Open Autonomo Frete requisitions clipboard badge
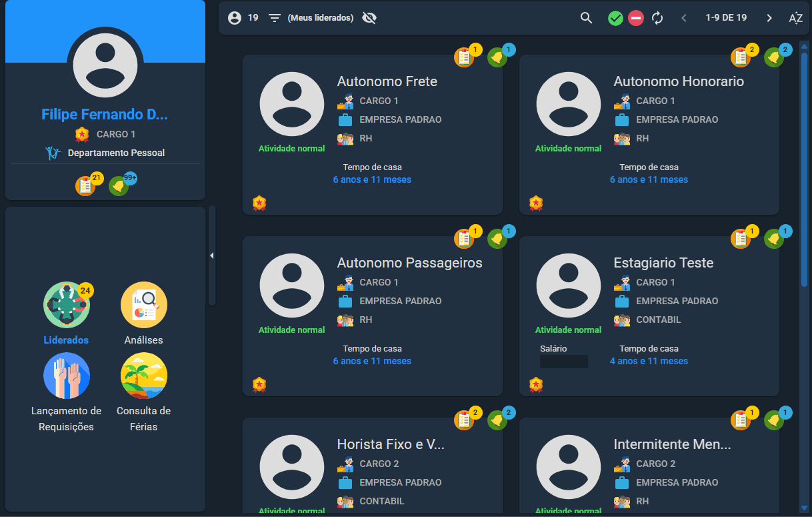 tap(464, 57)
